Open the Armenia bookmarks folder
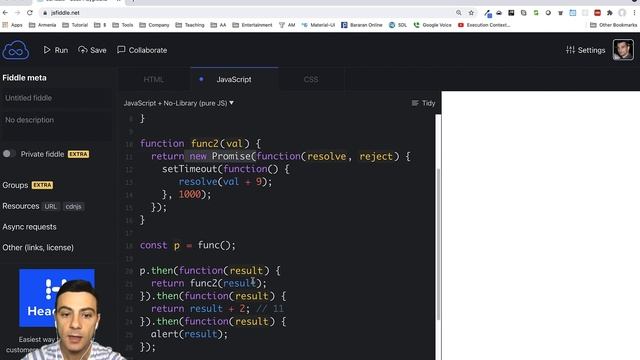 pyautogui.click(x=42, y=25)
